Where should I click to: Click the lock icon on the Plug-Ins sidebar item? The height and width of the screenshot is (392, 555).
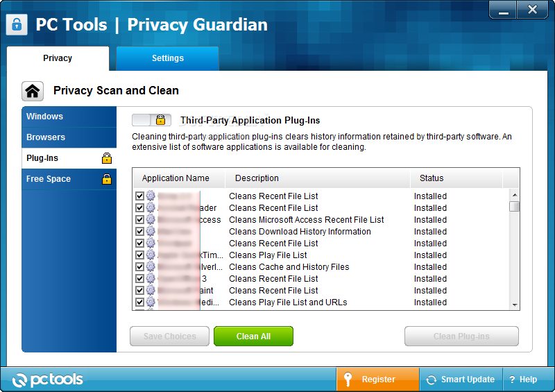[x=107, y=158]
